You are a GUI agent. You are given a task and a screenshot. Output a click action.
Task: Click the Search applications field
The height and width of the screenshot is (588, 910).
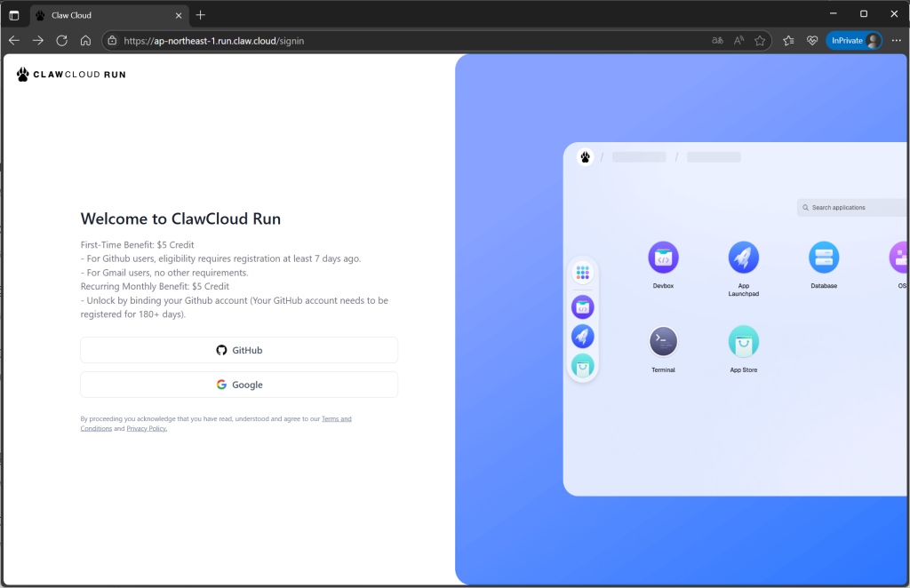[852, 208]
